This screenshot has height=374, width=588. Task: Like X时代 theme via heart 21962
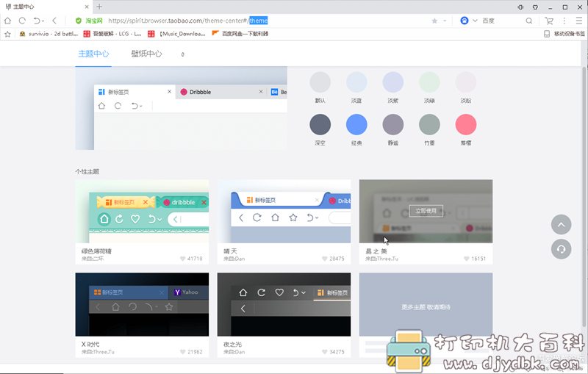point(182,352)
